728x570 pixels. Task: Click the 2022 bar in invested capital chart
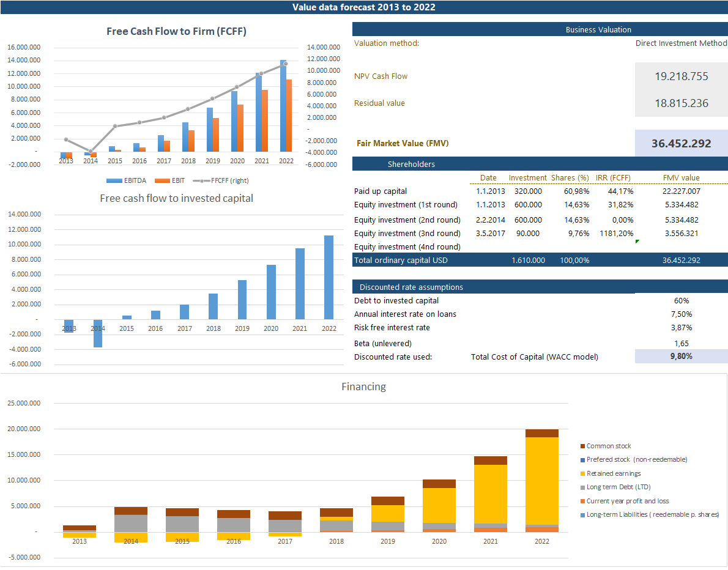(x=329, y=277)
